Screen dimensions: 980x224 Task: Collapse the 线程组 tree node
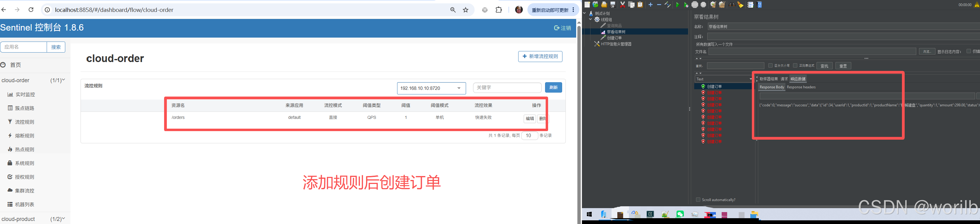pyautogui.click(x=591, y=20)
